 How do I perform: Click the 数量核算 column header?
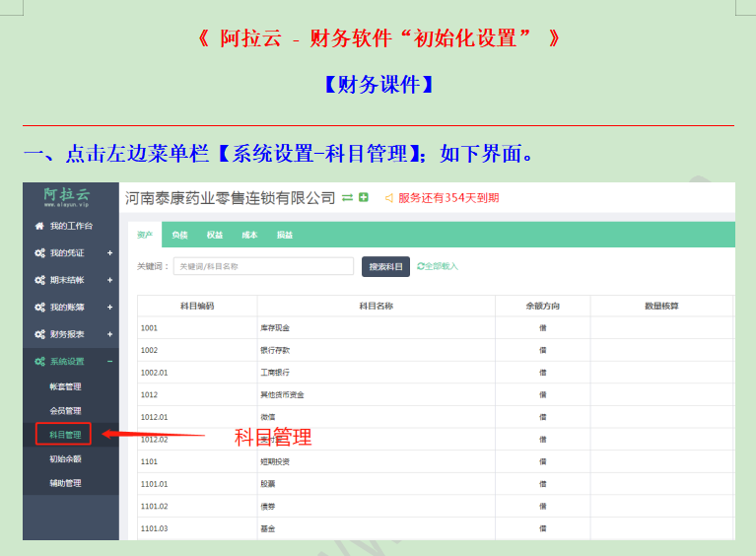click(x=661, y=306)
